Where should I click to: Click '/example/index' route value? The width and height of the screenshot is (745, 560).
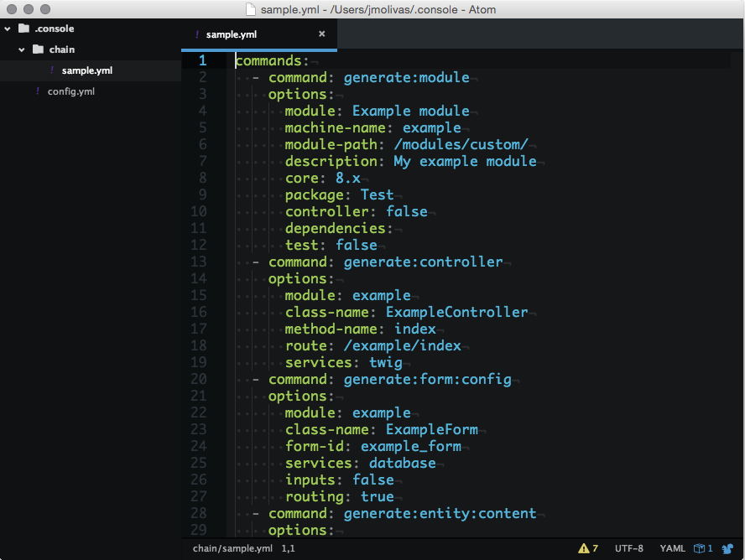pos(403,346)
